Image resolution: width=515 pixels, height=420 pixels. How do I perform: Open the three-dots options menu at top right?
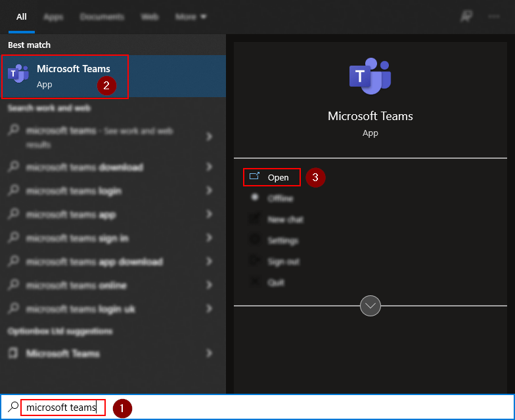(494, 16)
